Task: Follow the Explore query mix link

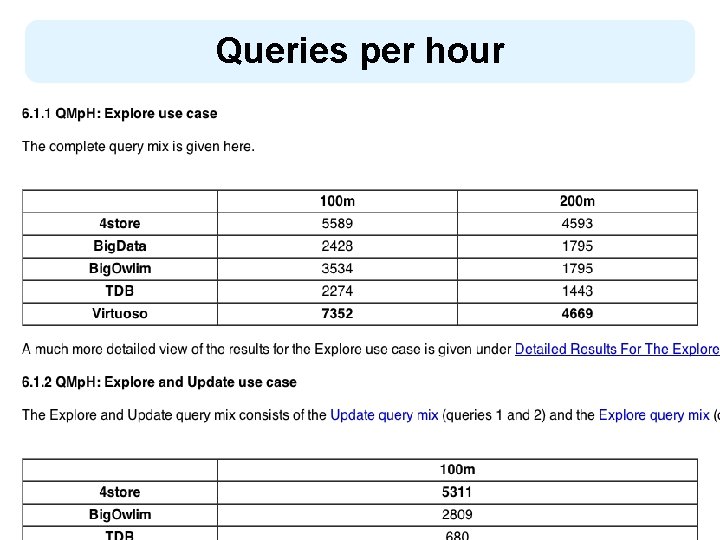Action: [654, 415]
